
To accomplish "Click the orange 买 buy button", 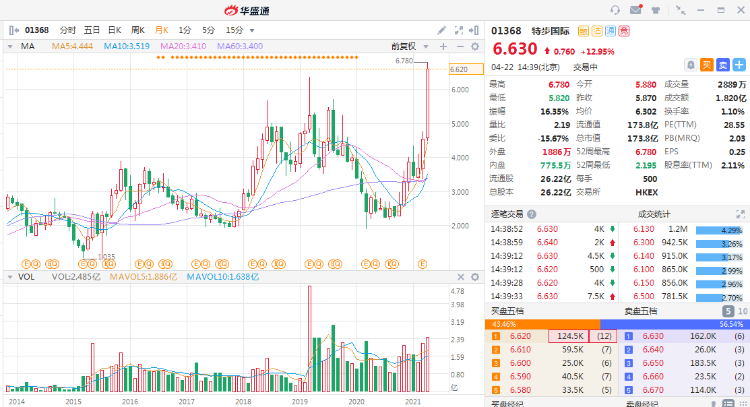I will [706, 65].
